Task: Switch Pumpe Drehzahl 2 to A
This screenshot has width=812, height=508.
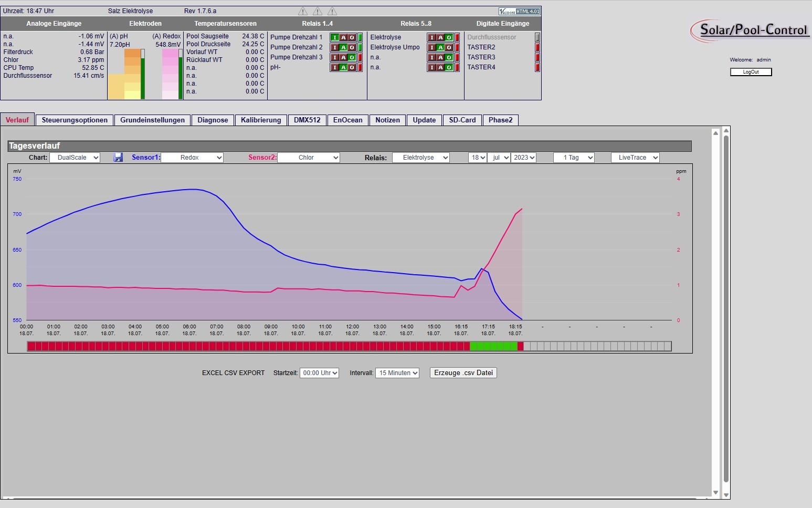Action: 343,47
